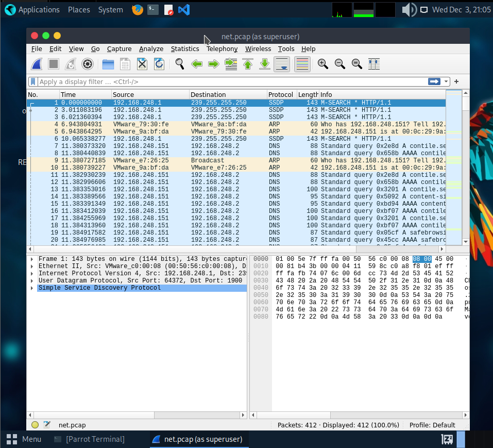Click the Find packet magnifier icon
The width and height of the screenshot is (493, 448).
click(x=180, y=64)
